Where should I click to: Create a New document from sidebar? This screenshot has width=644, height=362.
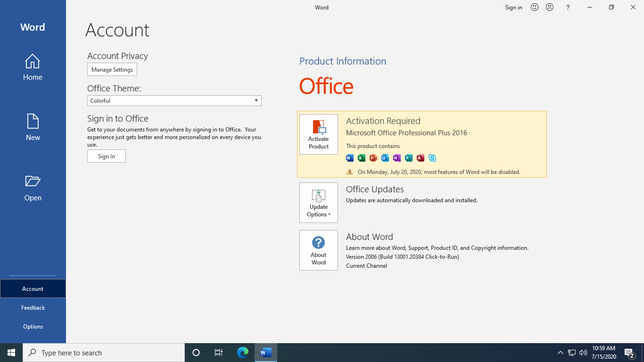coord(33,127)
